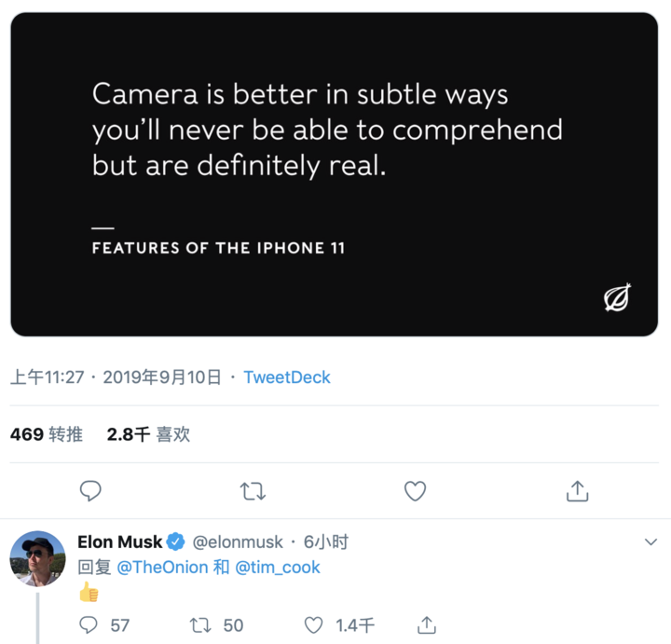Open Elon Musk's display name profile
The image size is (671, 644).
tap(120, 542)
